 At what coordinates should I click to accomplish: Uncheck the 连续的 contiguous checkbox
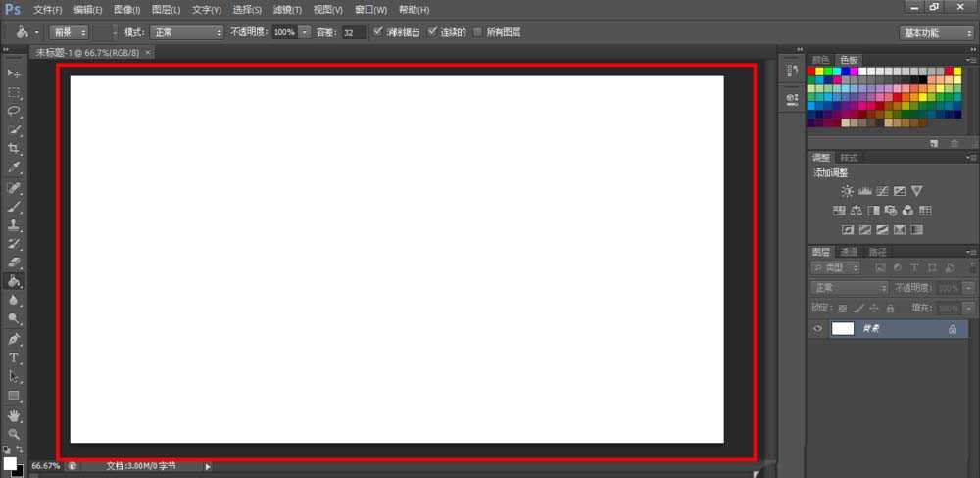point(432,32)
